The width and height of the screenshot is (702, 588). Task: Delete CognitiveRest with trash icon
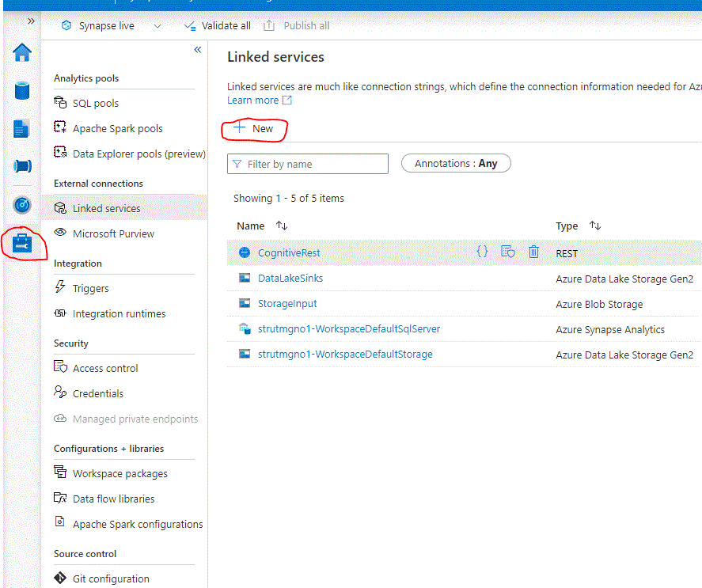pos(533,252)
